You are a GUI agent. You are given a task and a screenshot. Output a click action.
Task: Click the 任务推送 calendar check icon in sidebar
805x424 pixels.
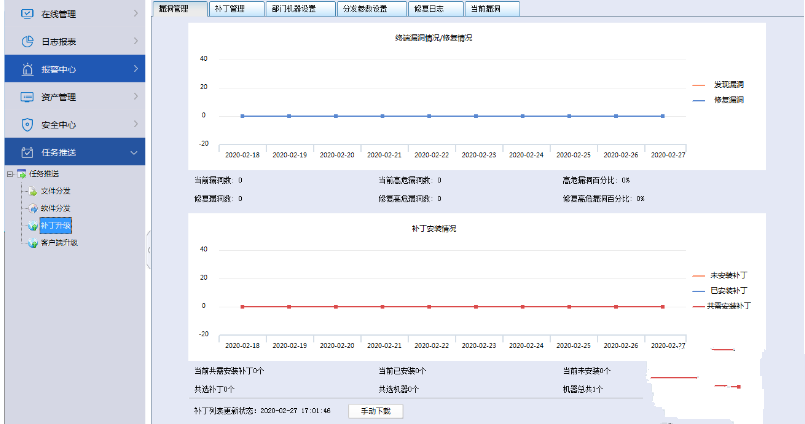27,152
